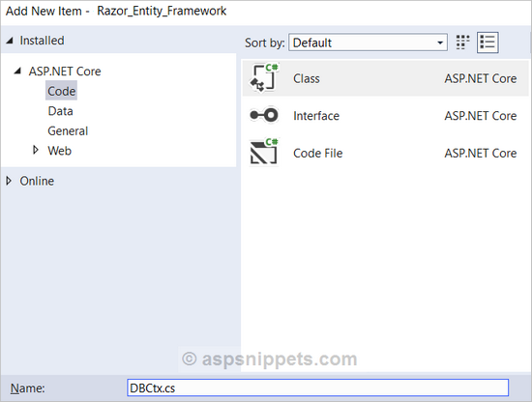This screenshot has width=532, height=402.
Task: Click the Installed label
Action: (x=42, y=41)
